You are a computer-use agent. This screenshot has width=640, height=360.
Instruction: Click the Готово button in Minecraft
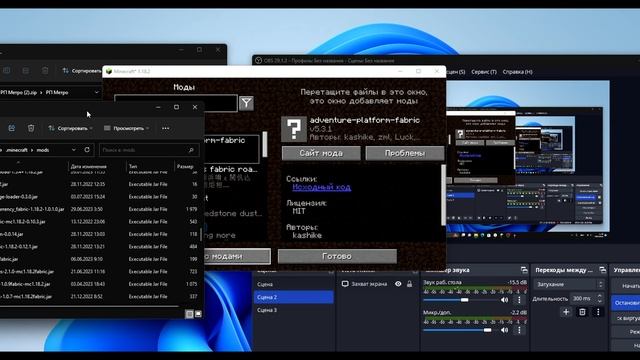point(337,256)
